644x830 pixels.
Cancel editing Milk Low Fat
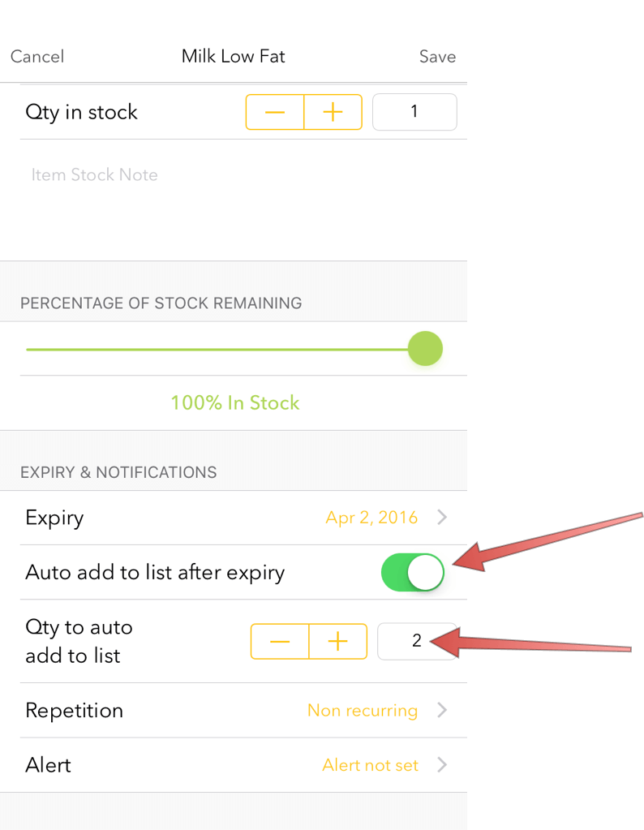[37, 57]
